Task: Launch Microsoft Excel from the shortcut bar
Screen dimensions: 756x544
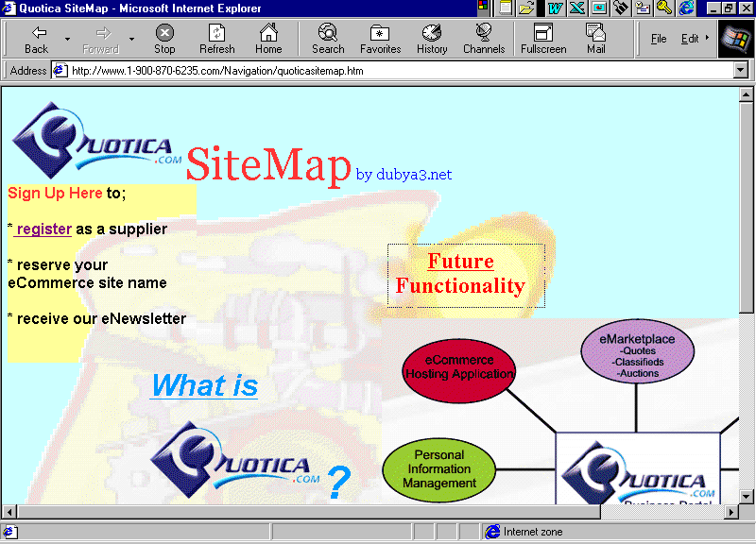Action: point(577,8)
